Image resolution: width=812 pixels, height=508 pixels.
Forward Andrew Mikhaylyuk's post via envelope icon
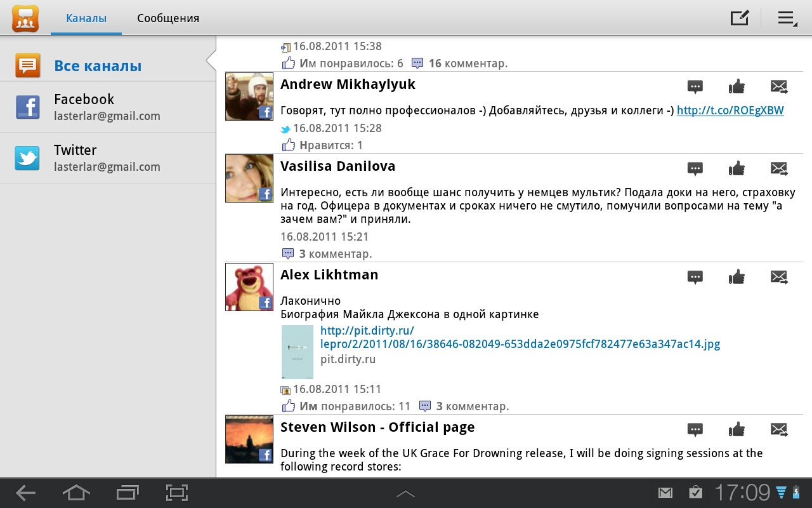(779, 87)
